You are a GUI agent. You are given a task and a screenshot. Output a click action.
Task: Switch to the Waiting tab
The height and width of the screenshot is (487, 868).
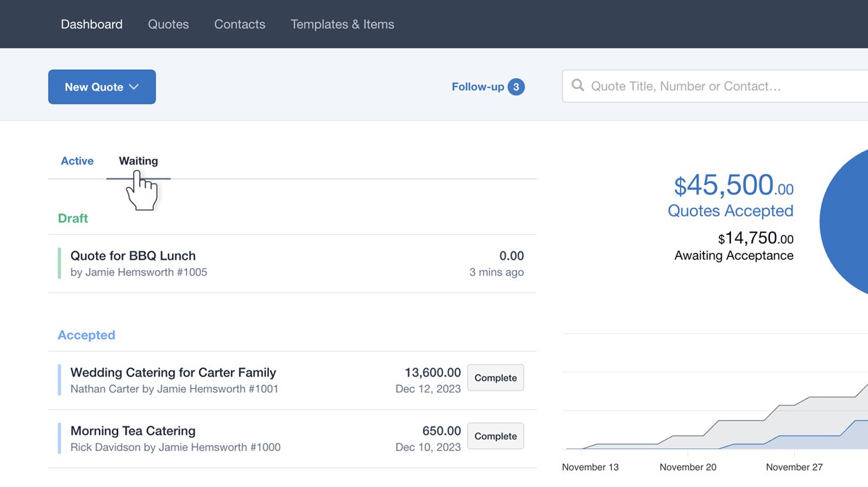[138, 160]
